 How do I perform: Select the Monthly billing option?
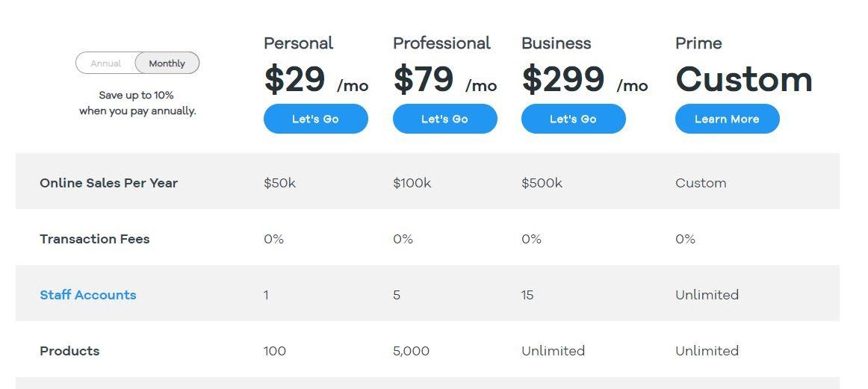(x=167, y=63)
